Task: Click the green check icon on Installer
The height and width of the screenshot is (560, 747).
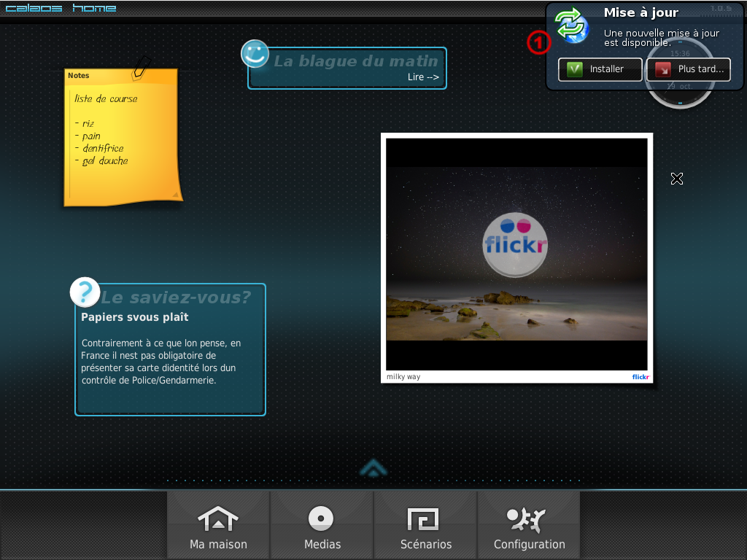Action: 575,69
